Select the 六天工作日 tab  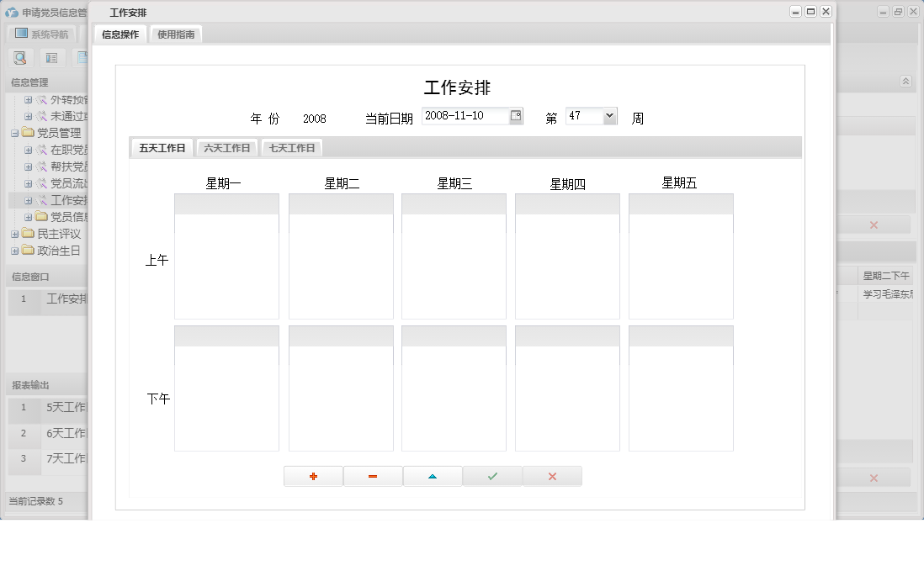pos(226,147)
